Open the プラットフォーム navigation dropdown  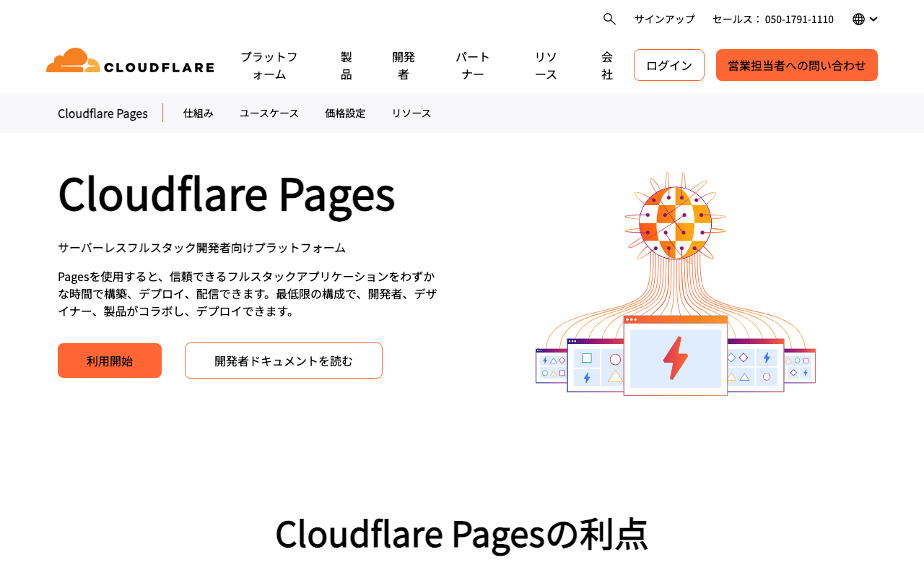269,65
